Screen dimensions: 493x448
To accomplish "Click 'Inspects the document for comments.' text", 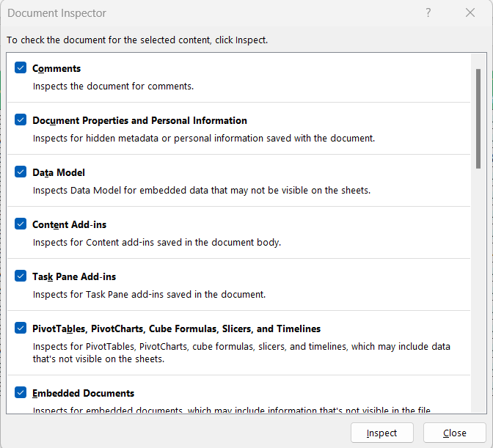I will pos(113,86).
